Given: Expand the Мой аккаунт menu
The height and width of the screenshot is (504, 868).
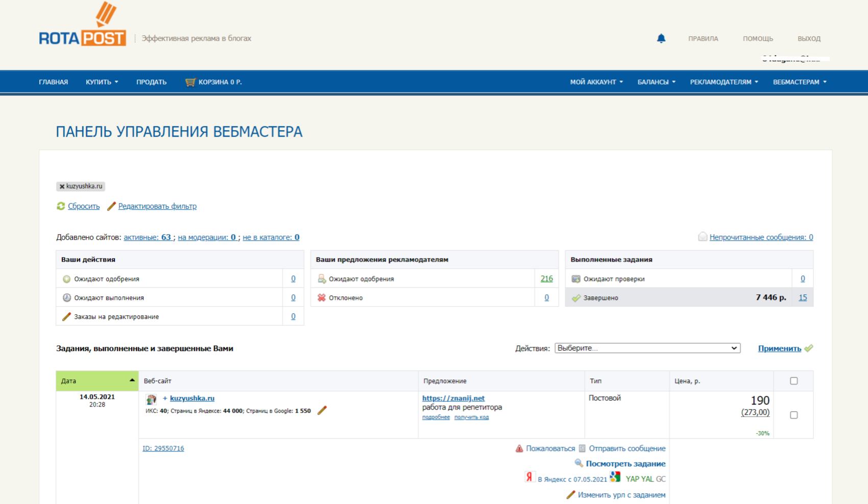Looking at the screenshot, I should [x=596, y=82].
